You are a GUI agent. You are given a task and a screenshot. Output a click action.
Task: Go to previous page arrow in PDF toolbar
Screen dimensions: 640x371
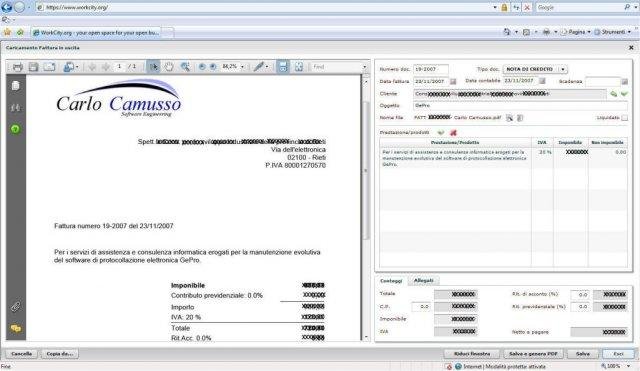pyautogui.click(x=92, y=67)
